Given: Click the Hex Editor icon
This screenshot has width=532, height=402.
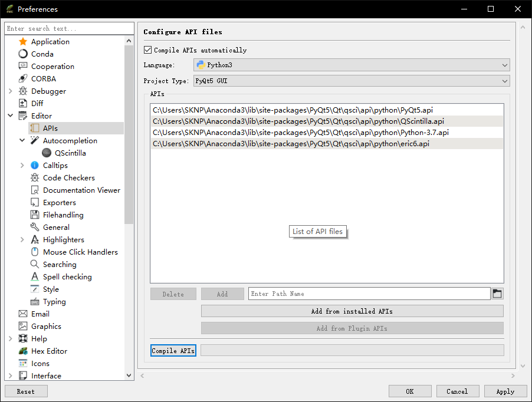Looking at the screenshot, I should click(23, 351).
